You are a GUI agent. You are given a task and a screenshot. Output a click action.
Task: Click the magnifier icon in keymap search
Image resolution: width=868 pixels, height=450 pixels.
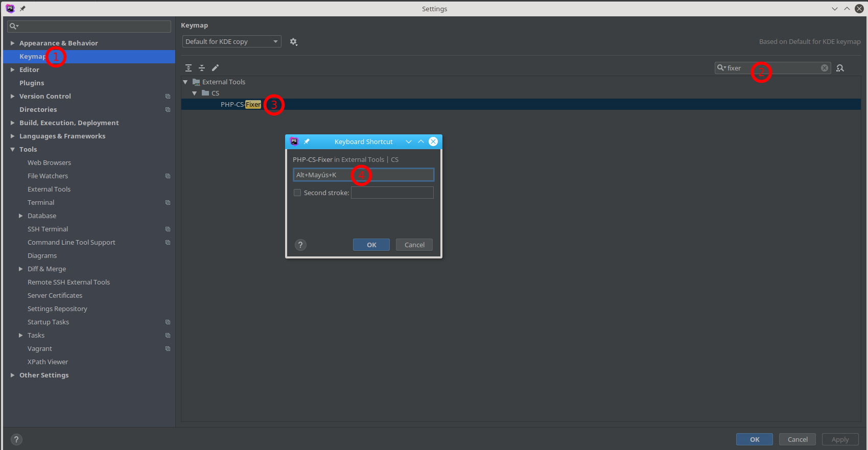point(721,68)
